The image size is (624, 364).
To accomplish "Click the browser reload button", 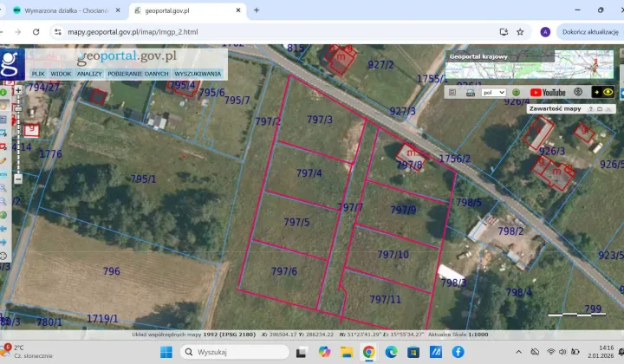I will click(x=36, y=32).
